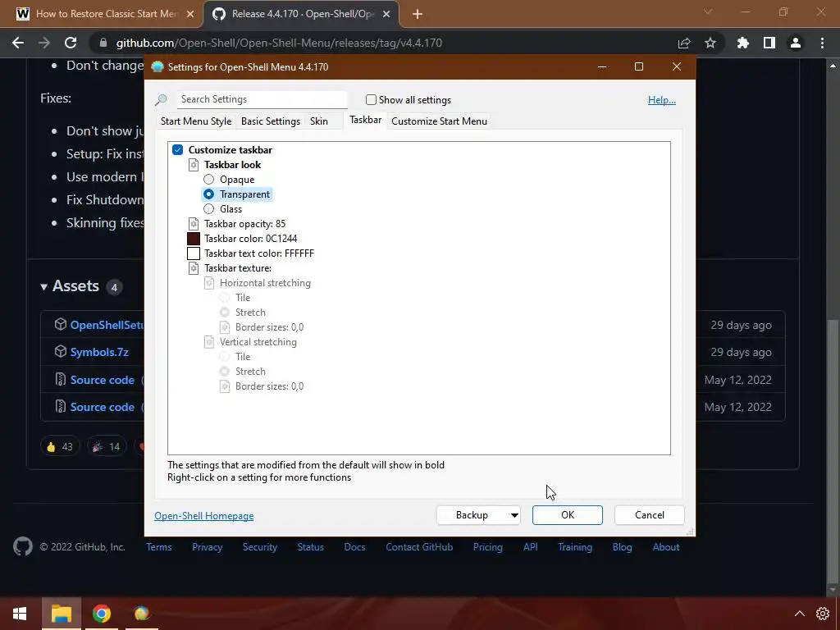Click the GitHub octocat logo in page footer
Viewport: 840px width, 630px height.
coord(22,547)
